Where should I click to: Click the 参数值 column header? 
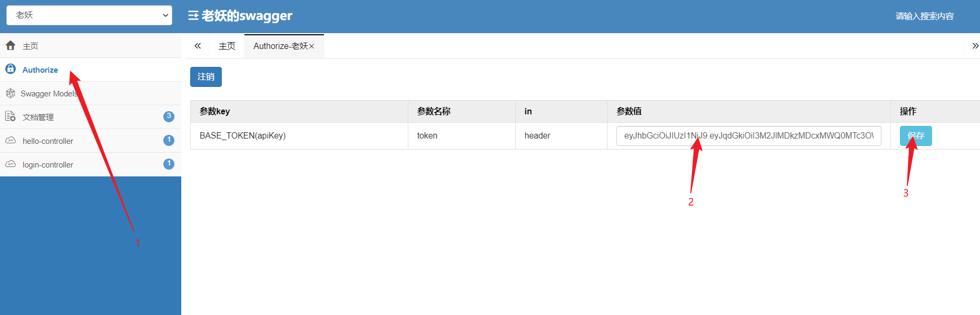[x=749, y=111]
